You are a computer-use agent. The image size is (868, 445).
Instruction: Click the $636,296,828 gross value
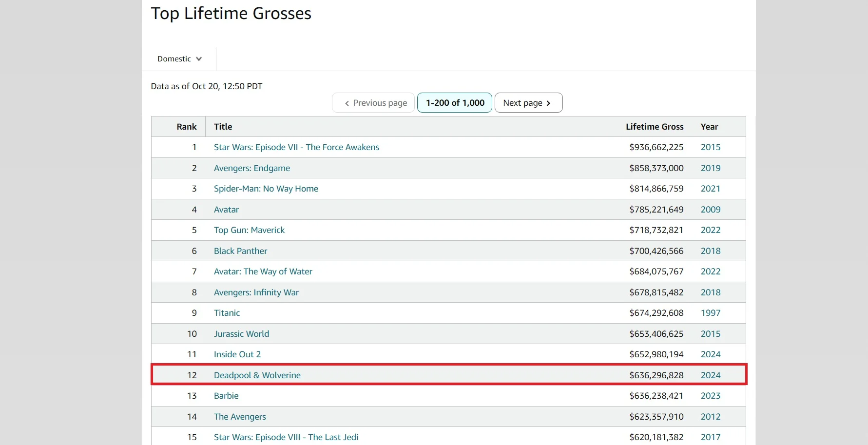[656, 375]
